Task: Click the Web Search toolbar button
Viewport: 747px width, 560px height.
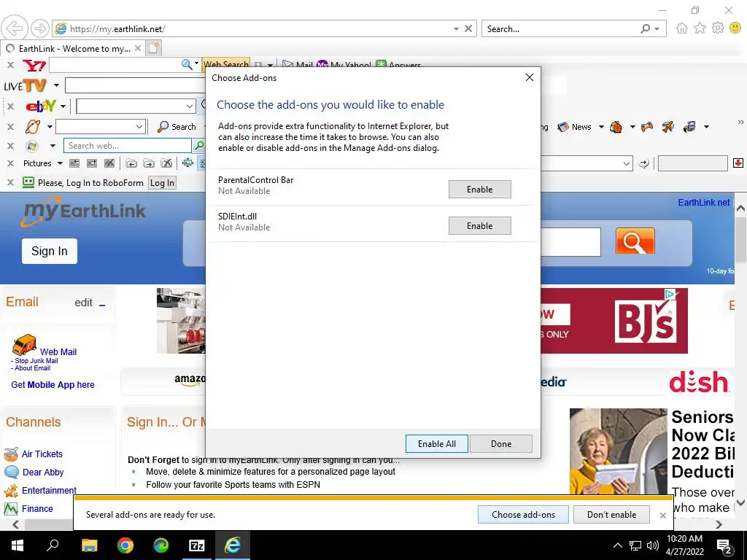Action: 226,65
